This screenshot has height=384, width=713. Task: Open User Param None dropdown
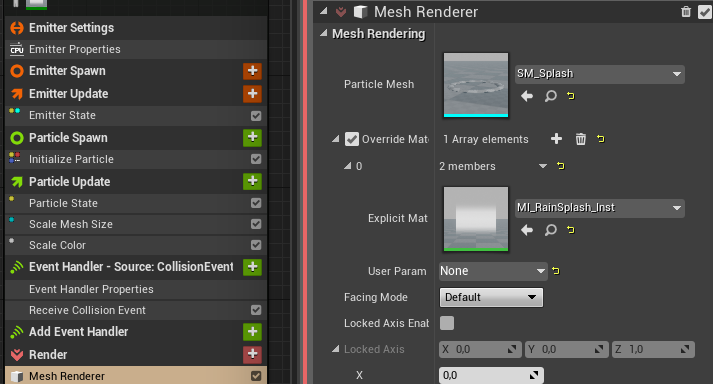[x=493, y=271]
